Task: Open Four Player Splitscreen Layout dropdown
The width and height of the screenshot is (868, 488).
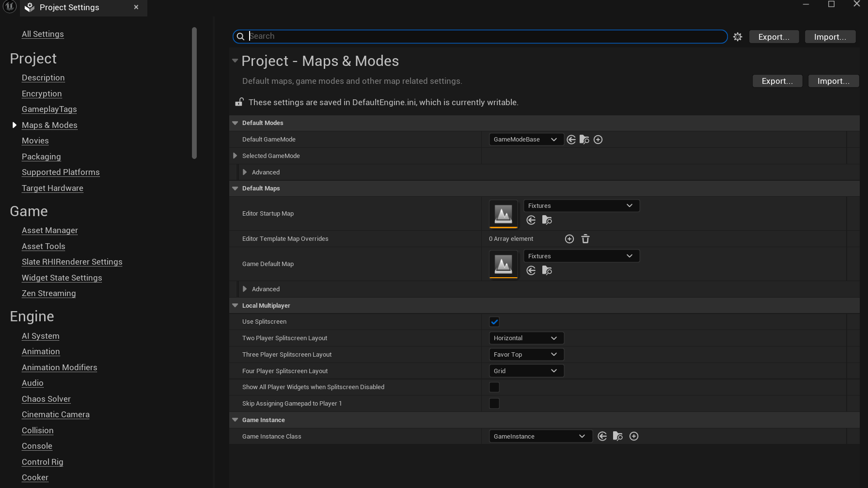Action: click(x=526, y=371)
